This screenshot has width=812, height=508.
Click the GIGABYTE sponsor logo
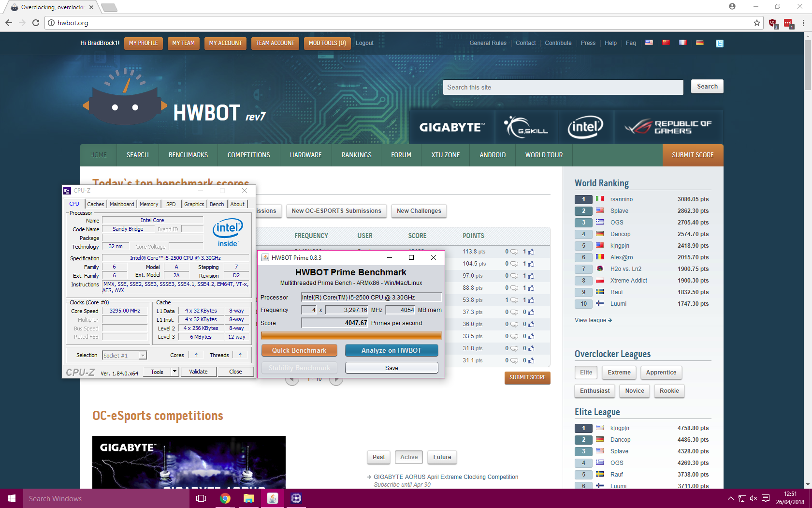(452, 127)
